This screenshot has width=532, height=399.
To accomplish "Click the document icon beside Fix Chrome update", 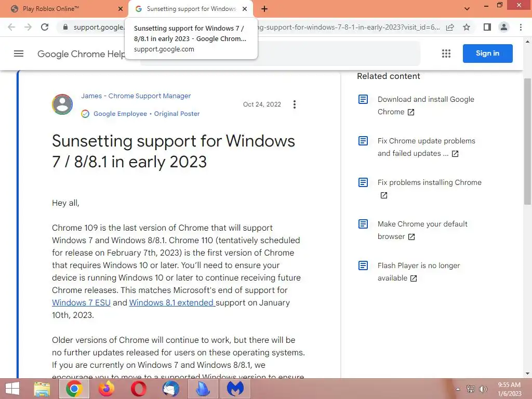I will pos(363,141).
